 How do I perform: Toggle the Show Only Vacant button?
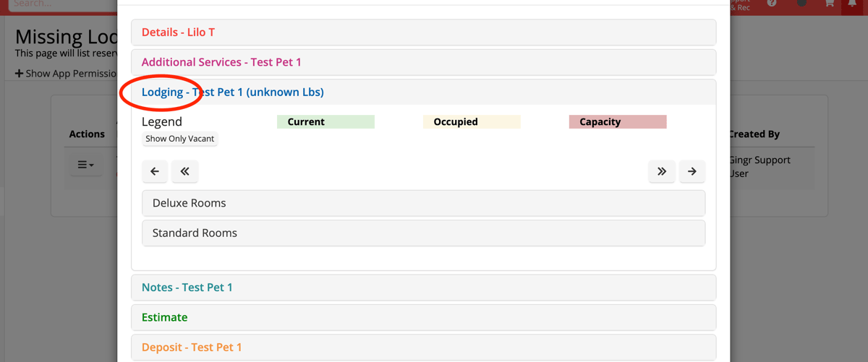point(180,139)
